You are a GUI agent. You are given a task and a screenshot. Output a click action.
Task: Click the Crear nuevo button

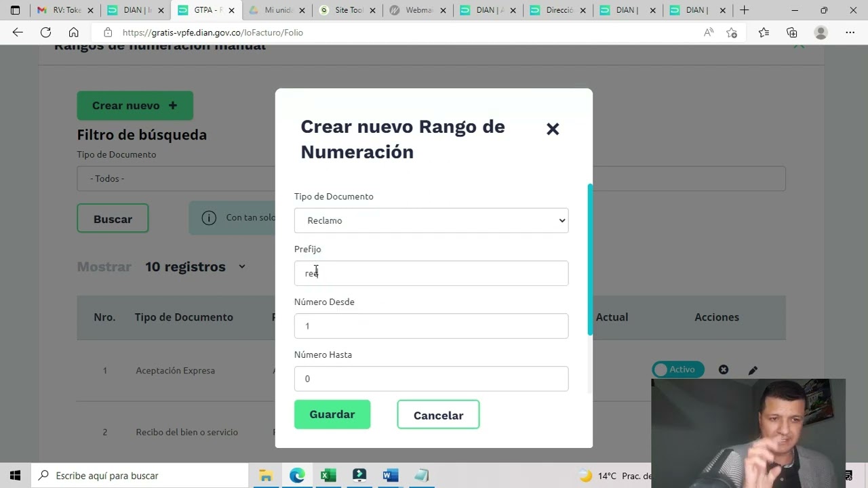click(x=135, y=106)
